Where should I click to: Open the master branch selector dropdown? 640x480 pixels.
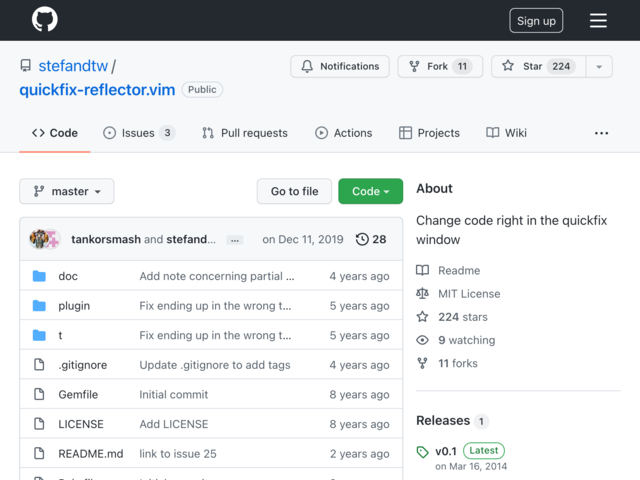(67, 191)
